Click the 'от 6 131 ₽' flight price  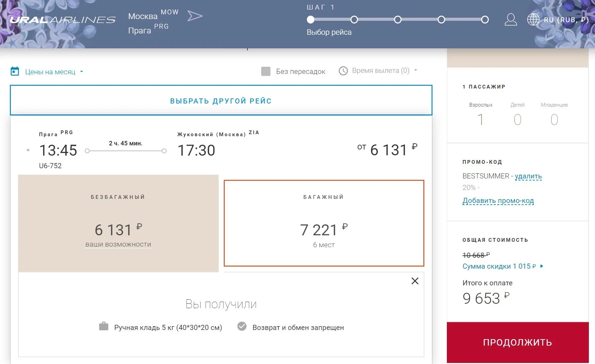387,149
